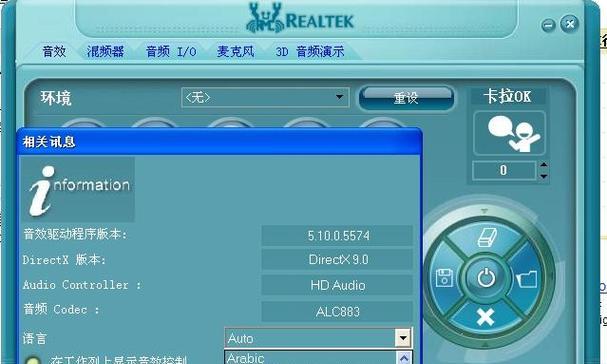Select Arabic from the language list
Image resolution: width=607 pixels, height=364 pixels.
(310, 358)
